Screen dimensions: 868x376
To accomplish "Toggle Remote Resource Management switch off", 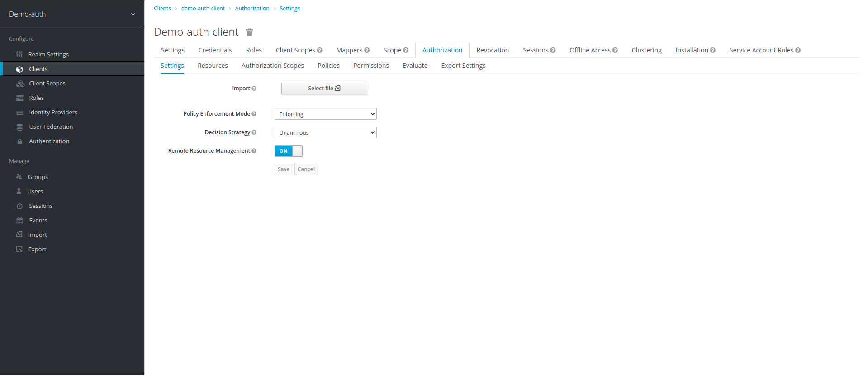I will pyautogui.click(x=288, y=151).
